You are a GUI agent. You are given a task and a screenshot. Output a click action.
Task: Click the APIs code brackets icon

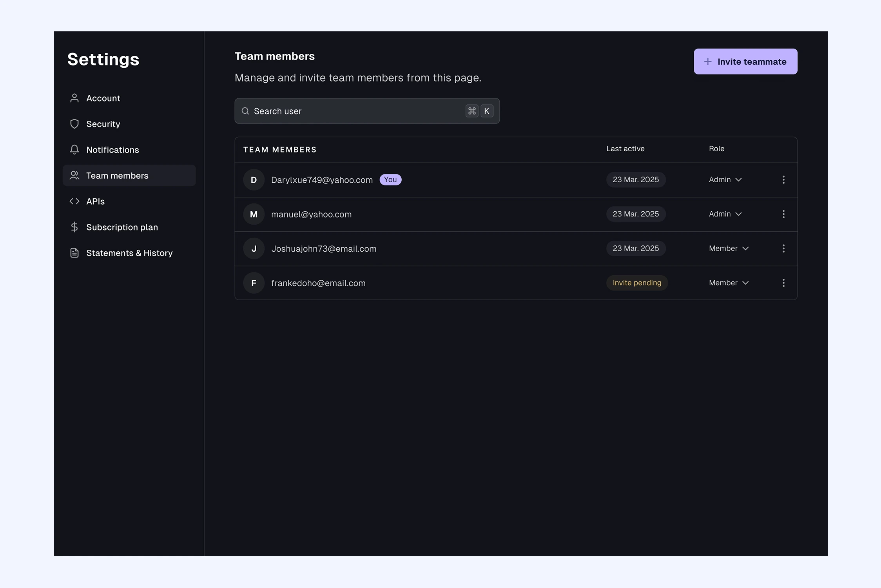pyautogui.click(x=74, y=201)
